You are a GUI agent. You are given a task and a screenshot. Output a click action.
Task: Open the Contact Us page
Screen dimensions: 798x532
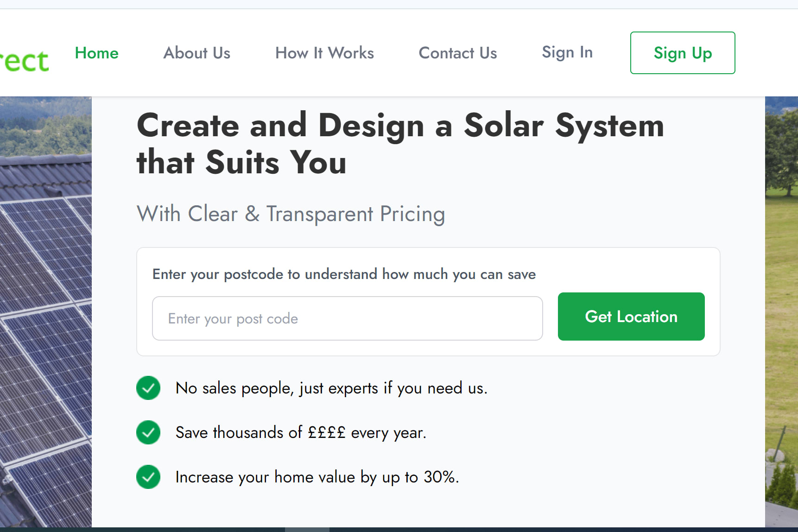(457, 53)
